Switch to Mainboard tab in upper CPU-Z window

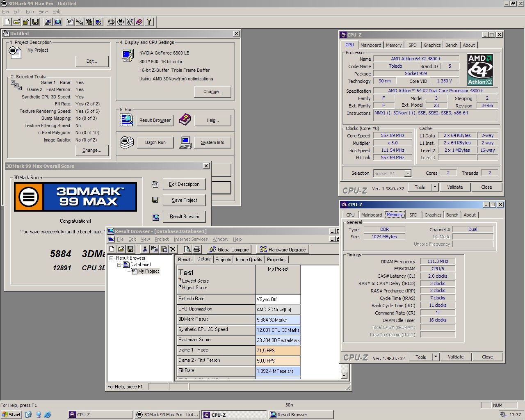pos(371,45)
